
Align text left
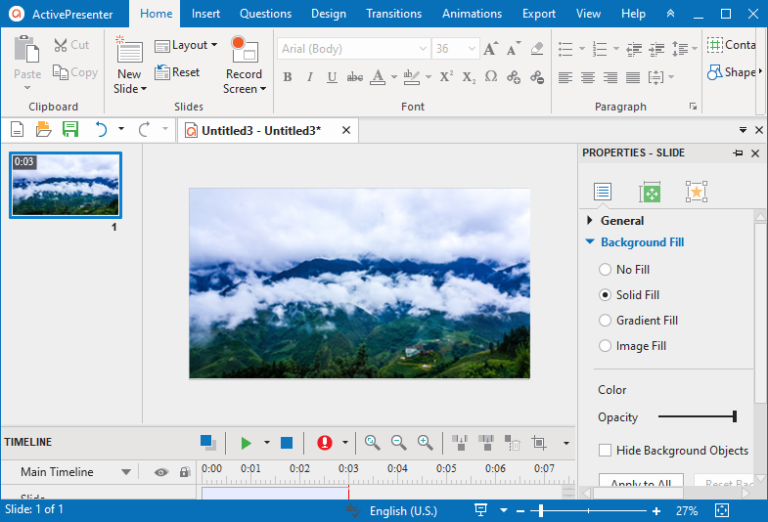click(x=565, y=77)
